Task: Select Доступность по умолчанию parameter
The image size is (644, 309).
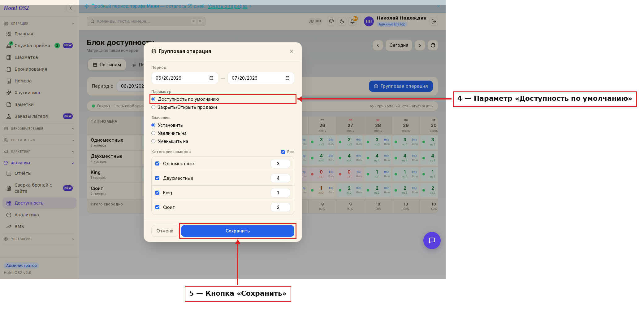Action: [153, 99]
